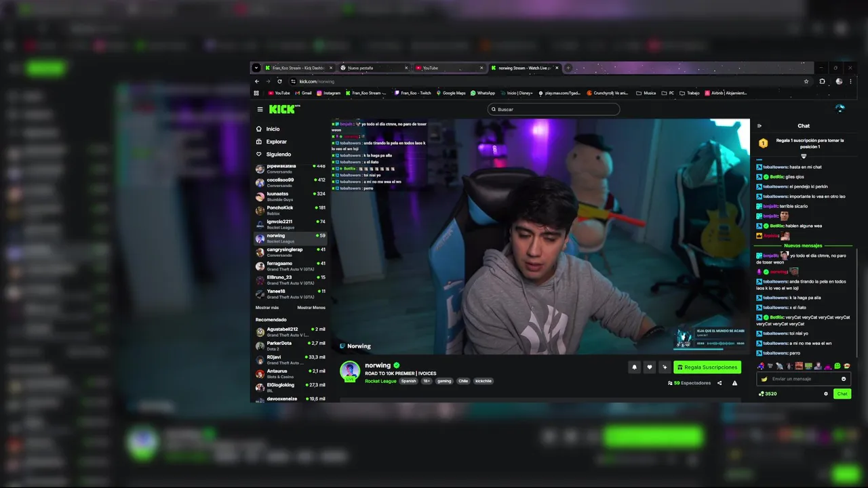
Task: Open luunaatss channel in sidebar
Action: coord(290,197)
